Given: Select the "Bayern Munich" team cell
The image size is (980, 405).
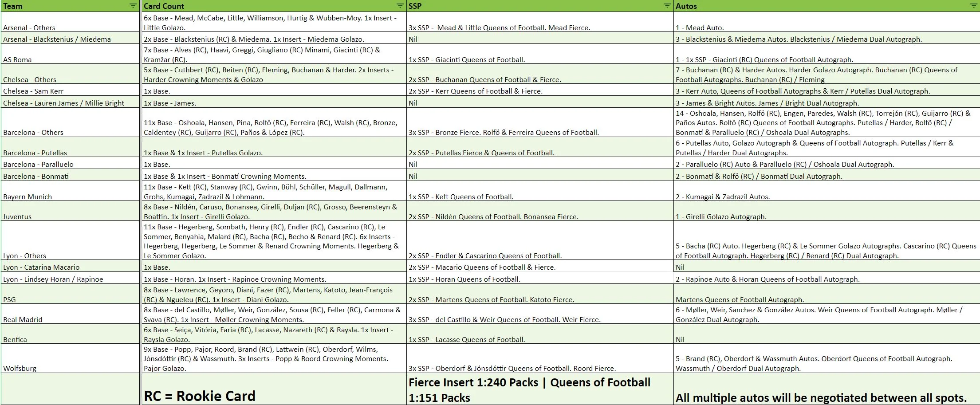Looking at the screenshot, I should click(71, 191).
